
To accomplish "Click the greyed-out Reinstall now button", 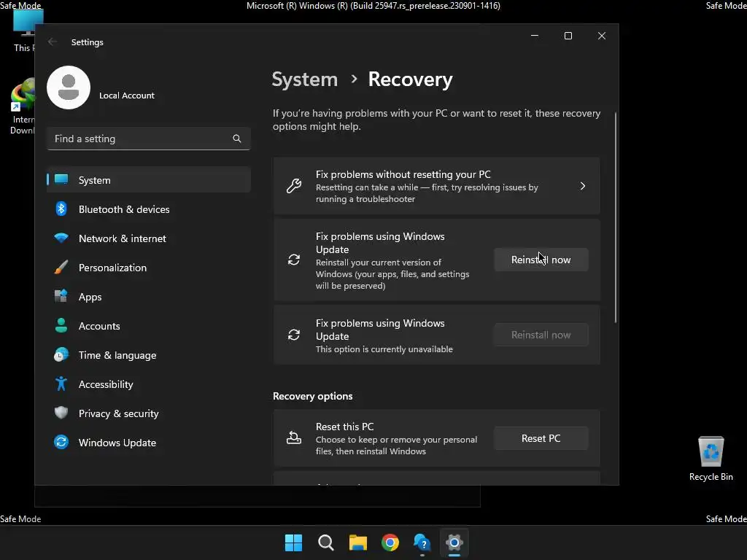I will point(541,335).
